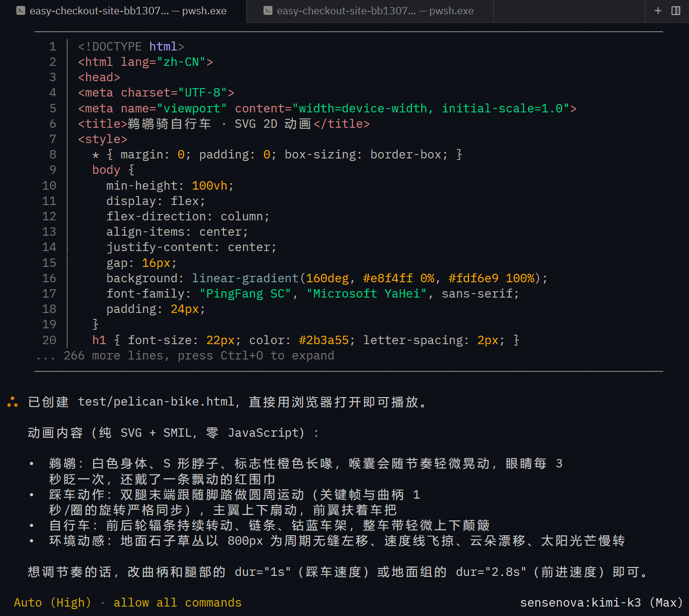Click the '#fdf6e9' color value
Viewport: 689px width, 616px height.
point(474,278)
